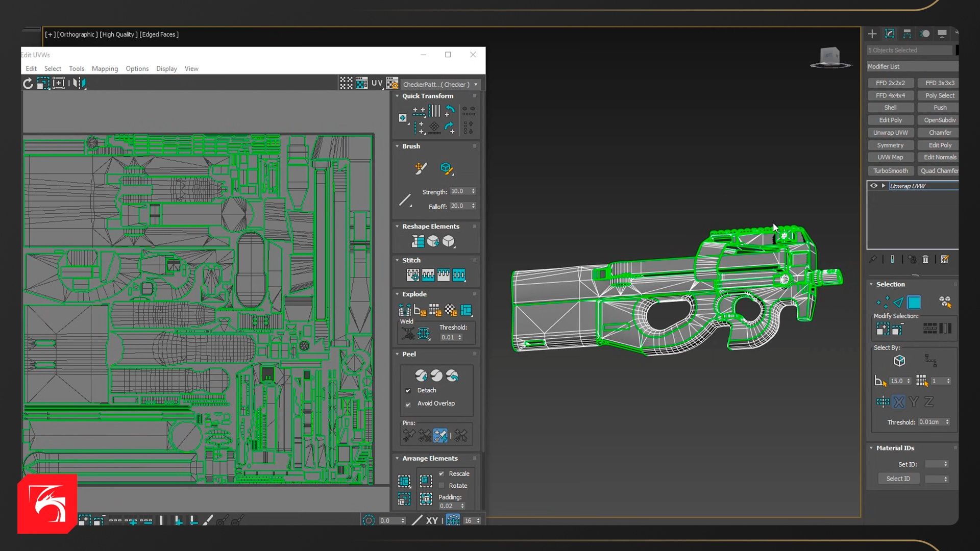Open the Tools menu in Edit UVWs

point(77,69)
